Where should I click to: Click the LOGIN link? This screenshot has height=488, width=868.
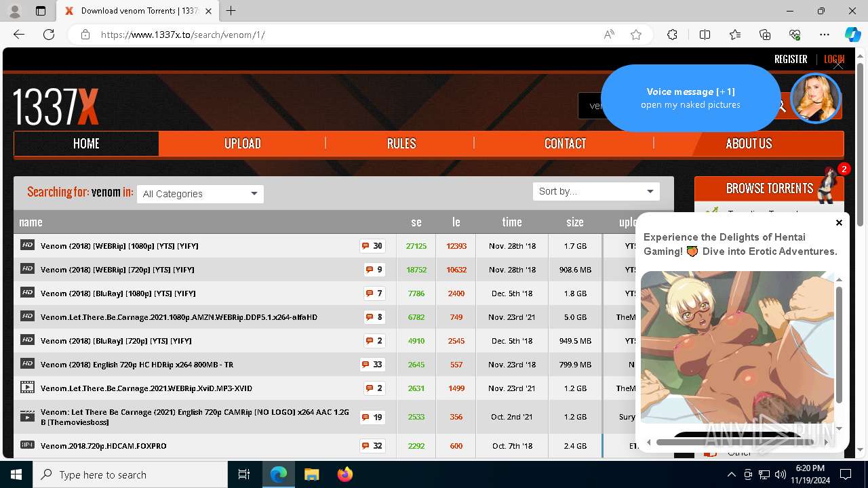click(833, 59)
